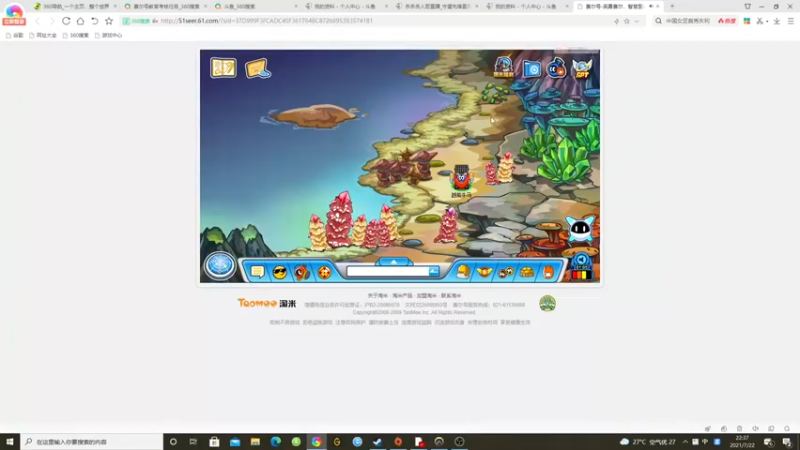This screenshot has width=800, height=450.
Task: Expand the address bar dropdown arrow
Action: click(636, 21)
